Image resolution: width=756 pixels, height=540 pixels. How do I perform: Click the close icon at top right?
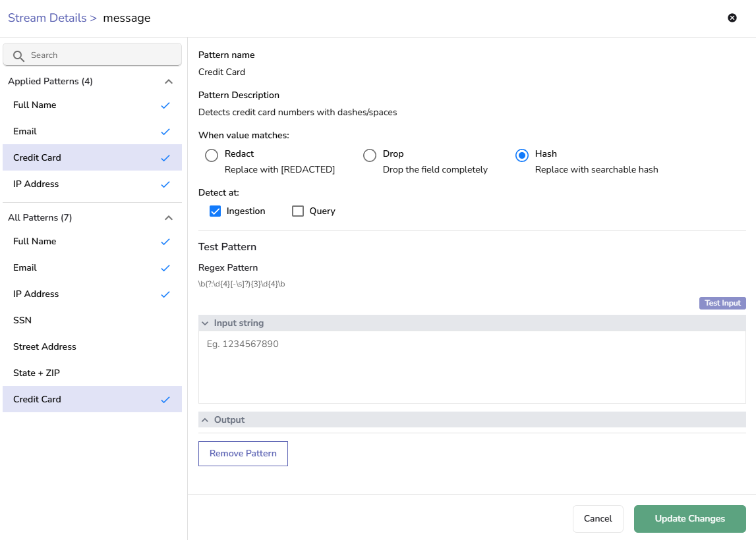pyautogui.click(x=732, y=18)
